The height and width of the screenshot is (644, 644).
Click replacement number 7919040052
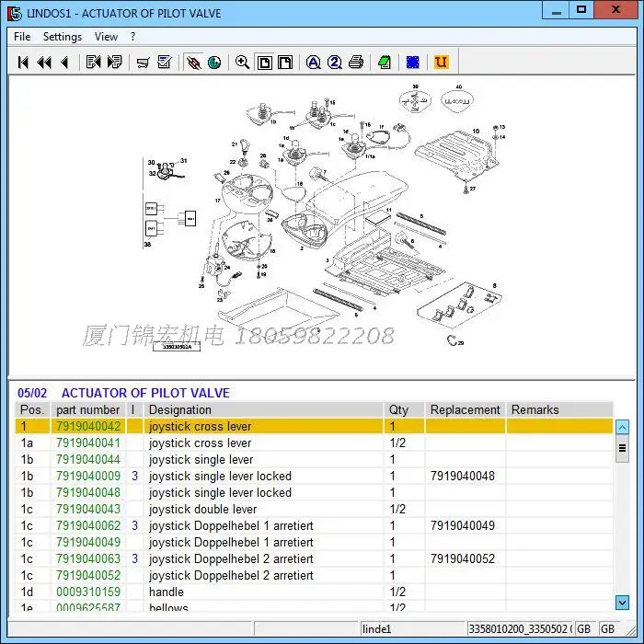(463, 558)
